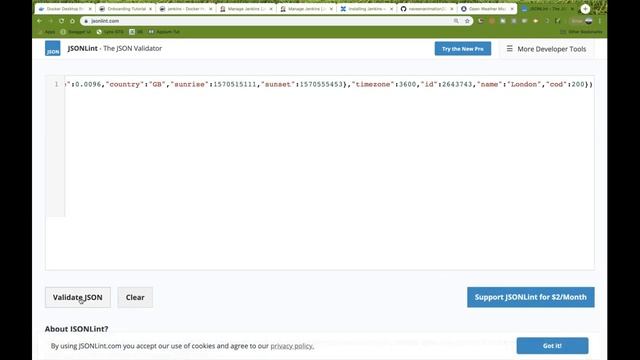Close the Open Weather Map tab
The width and height of the screenshot is (640, 360).
512,9
